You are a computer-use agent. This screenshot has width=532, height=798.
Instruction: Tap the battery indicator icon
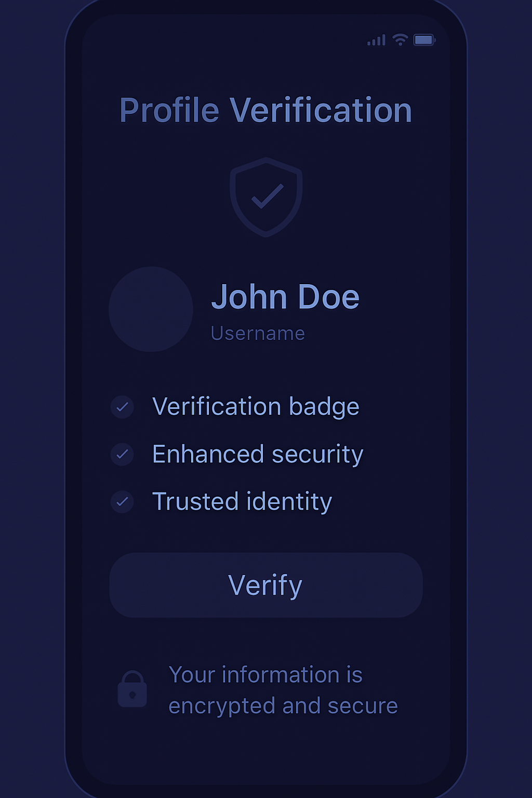424,40
